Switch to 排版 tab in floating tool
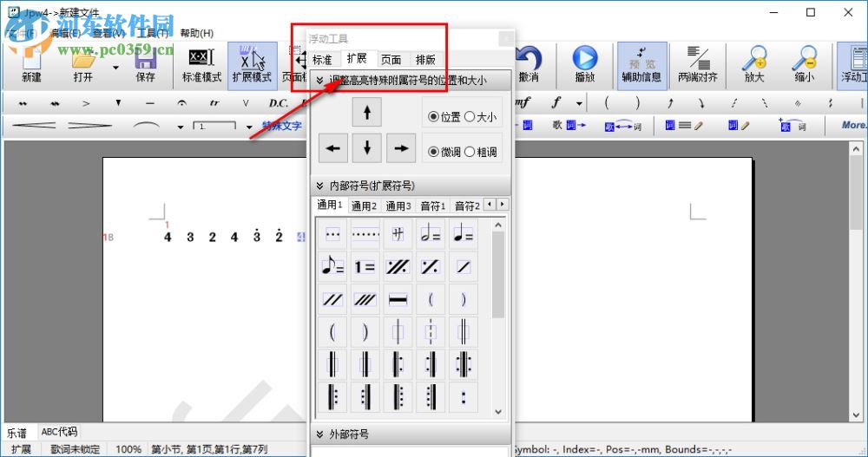The width and height of the screenshot is (868, 457). 425,60
